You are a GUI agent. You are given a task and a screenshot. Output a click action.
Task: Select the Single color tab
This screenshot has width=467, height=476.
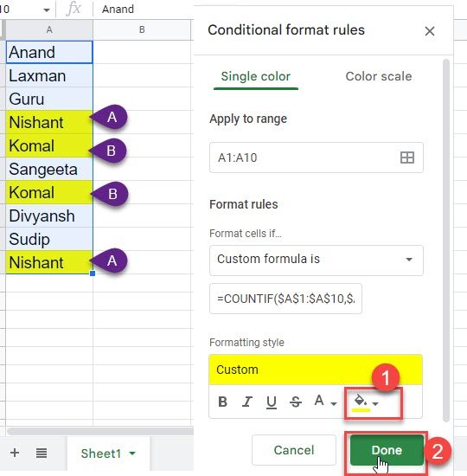[255, 76]
